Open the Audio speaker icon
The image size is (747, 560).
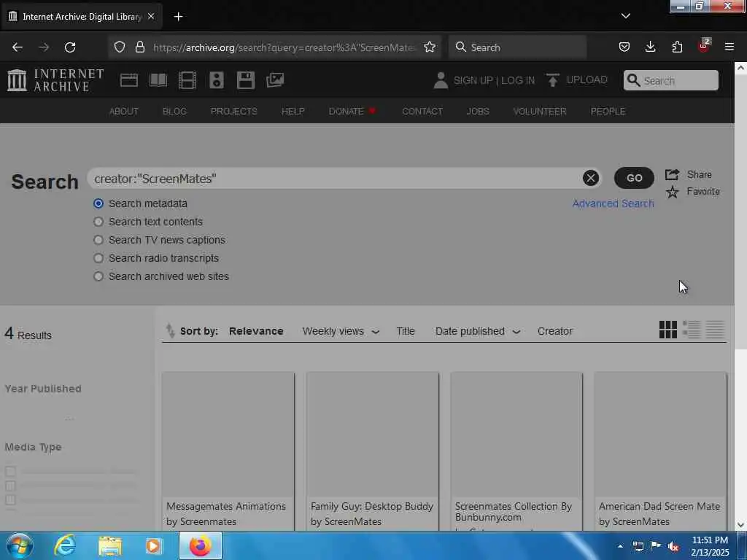pos(216,80)
